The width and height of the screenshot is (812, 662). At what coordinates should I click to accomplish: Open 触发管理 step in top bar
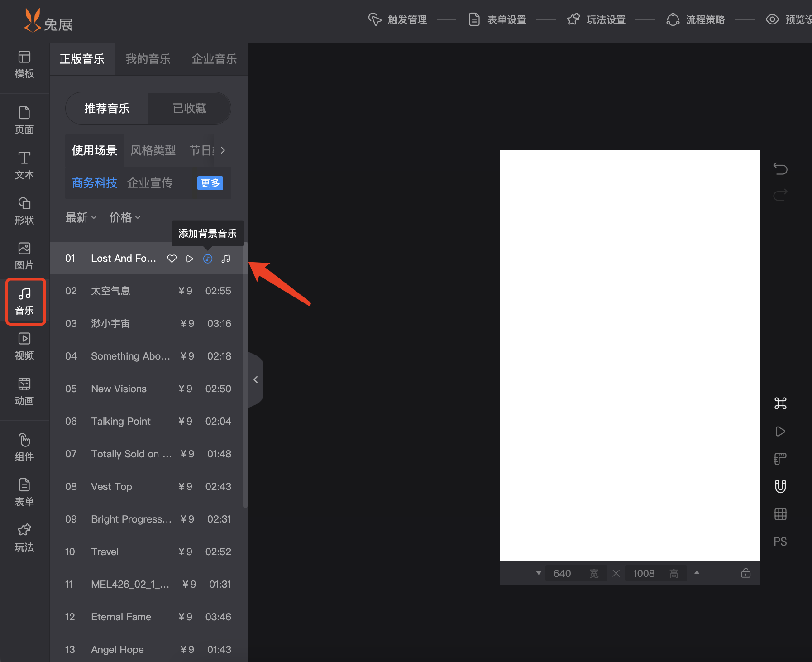[397, 19]
